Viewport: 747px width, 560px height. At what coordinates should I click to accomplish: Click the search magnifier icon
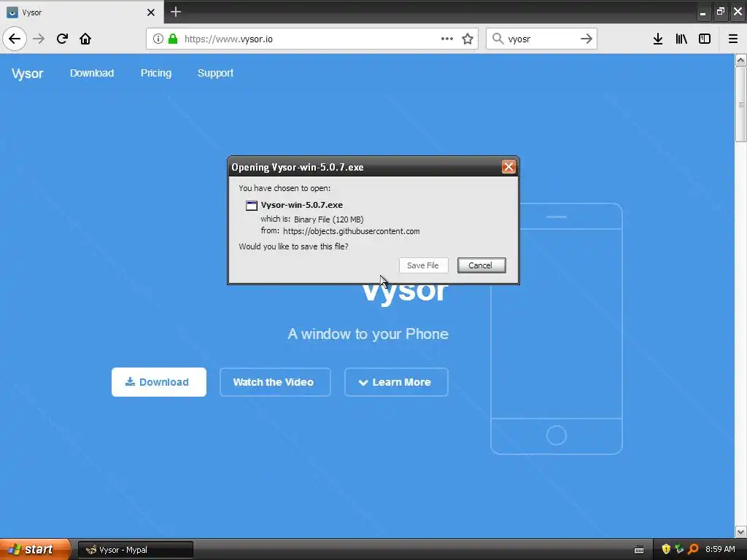point(498,39)
